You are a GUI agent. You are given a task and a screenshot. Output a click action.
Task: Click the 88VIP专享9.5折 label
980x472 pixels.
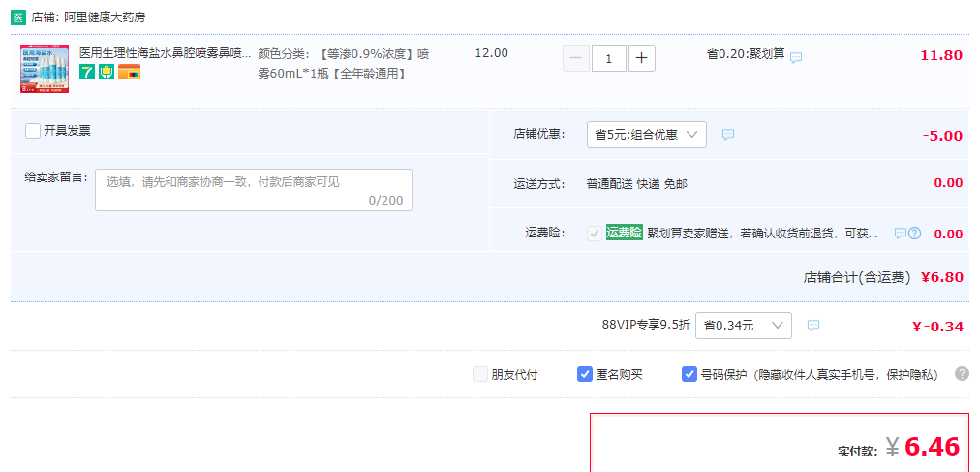(x=646, y=325)
